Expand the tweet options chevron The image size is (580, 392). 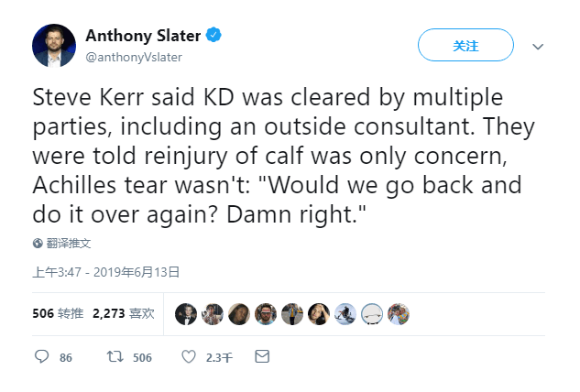pyautogui.click(x=538, y=46)
